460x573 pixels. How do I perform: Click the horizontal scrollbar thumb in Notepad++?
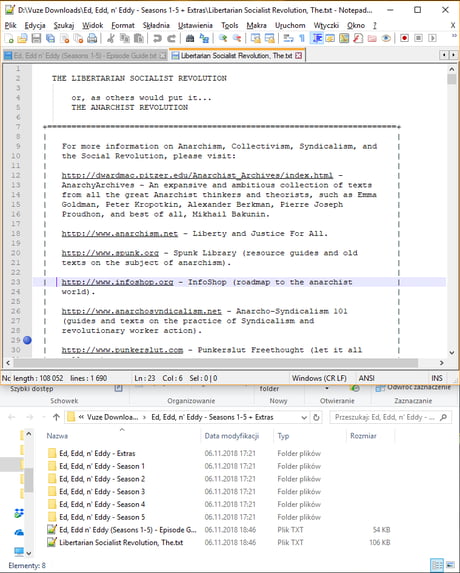pyautogui.click(x=215, y=363)
